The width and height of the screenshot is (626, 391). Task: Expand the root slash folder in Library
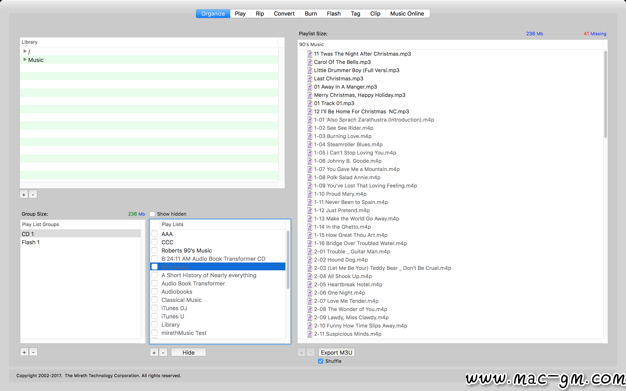click(25, 51)
